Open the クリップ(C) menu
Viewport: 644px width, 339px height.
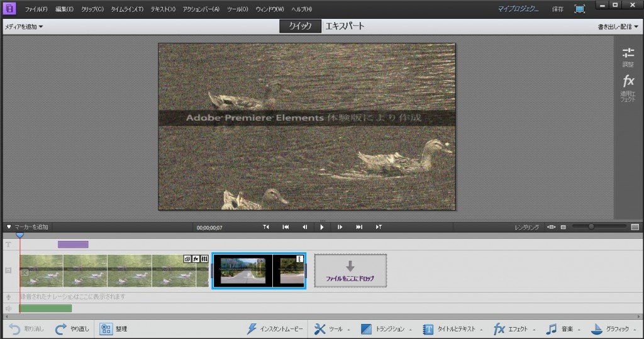(92, 9)
